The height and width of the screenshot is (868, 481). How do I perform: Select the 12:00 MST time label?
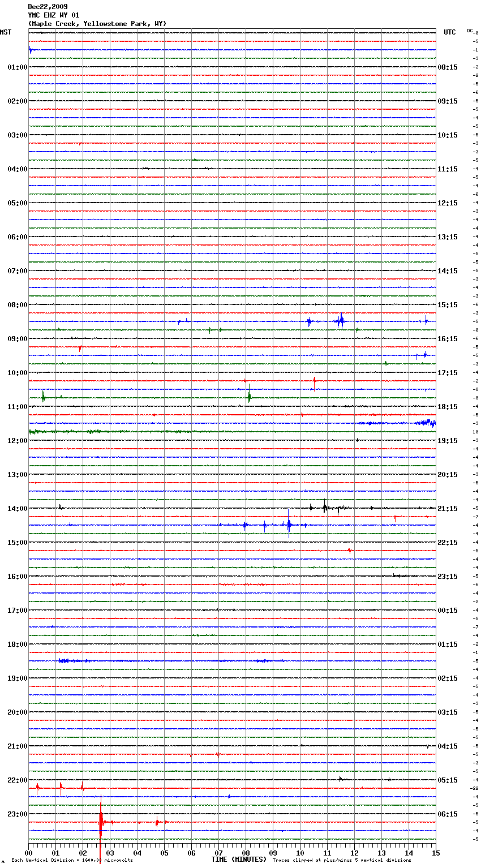[x=18, y=441]
